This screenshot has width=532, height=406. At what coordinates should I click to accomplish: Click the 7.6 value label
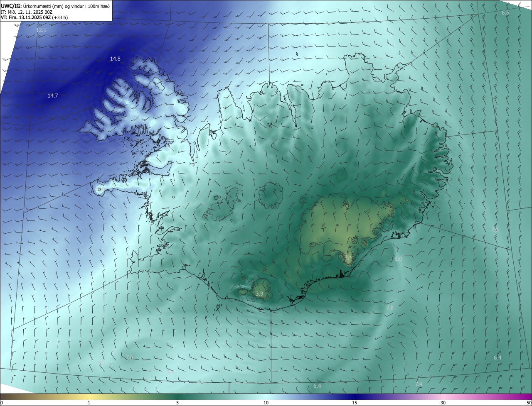point(129,357)
